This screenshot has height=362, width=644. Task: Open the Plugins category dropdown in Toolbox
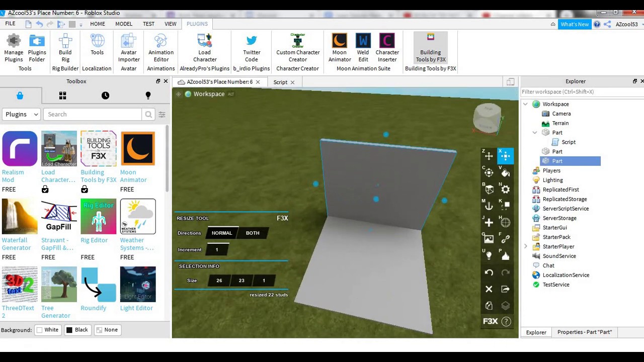(x=21, y=114)
